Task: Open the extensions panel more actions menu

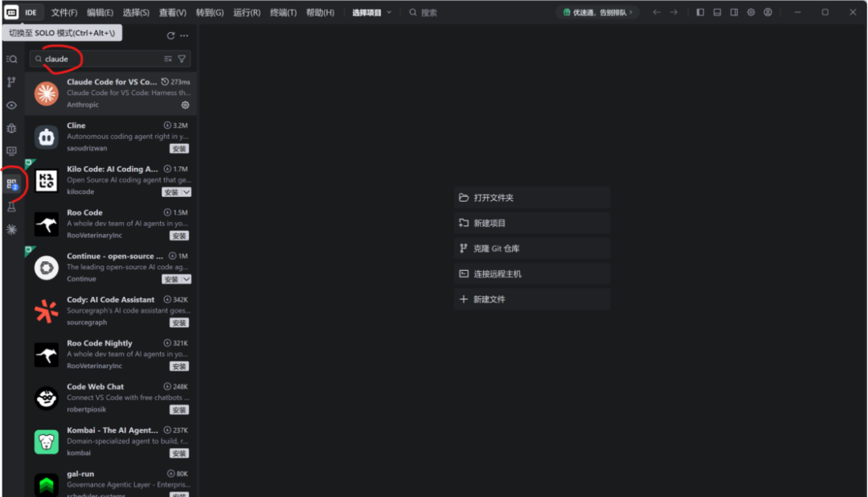Action: click(184, 35)
